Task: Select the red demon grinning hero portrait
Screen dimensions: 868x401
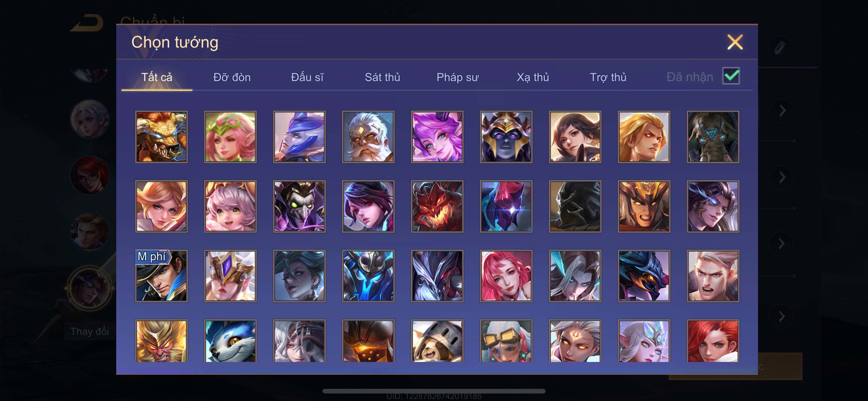Action: pos(437,206)
